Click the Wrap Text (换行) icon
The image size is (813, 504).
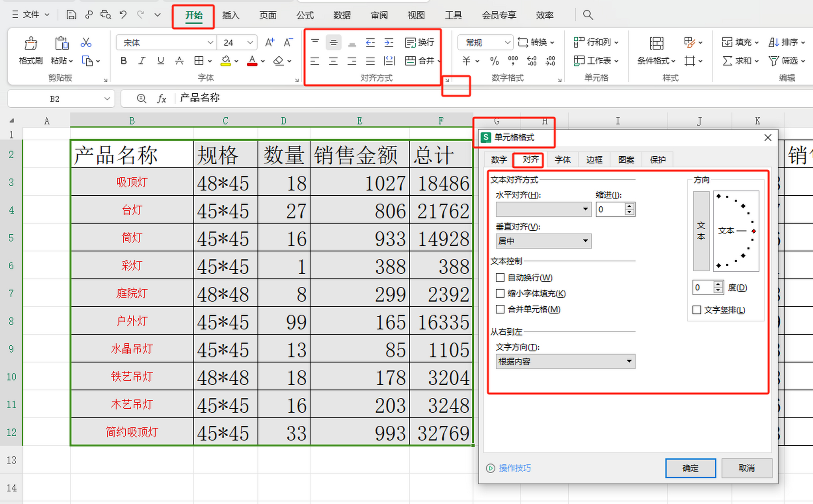pyautogui.click(x=420, y=42)
